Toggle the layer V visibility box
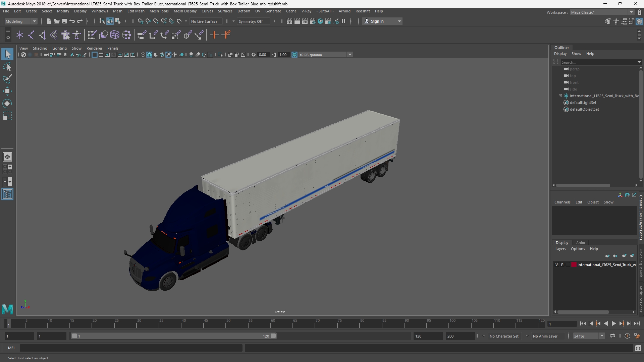 [557, 265]
